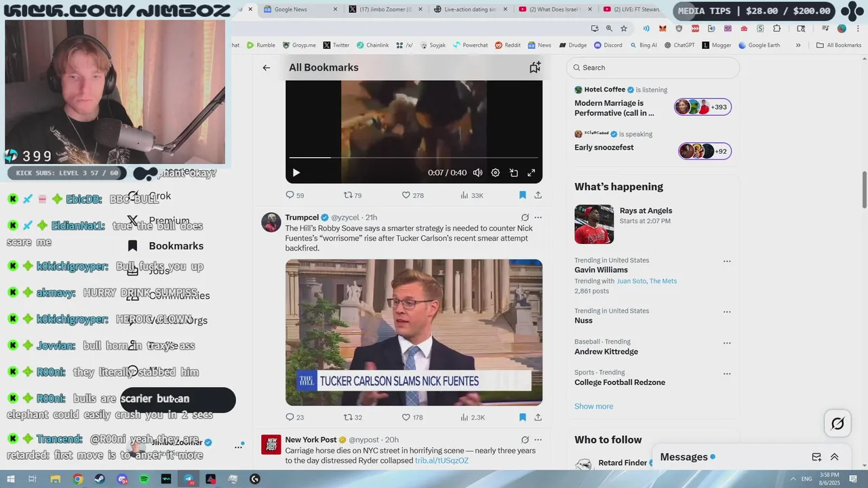868x488 pixels.
Task: Bookmark this page with star icon
Action: [624, 28]
